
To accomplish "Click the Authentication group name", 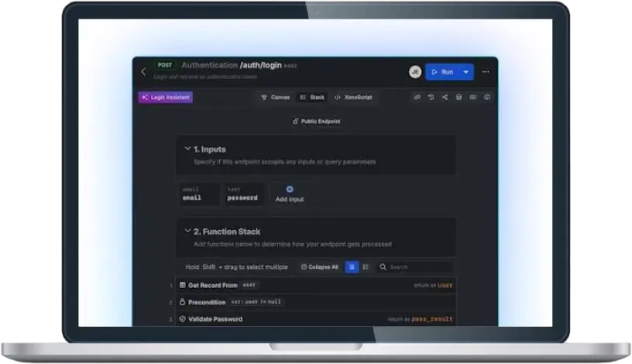I will tap(210, 65).
